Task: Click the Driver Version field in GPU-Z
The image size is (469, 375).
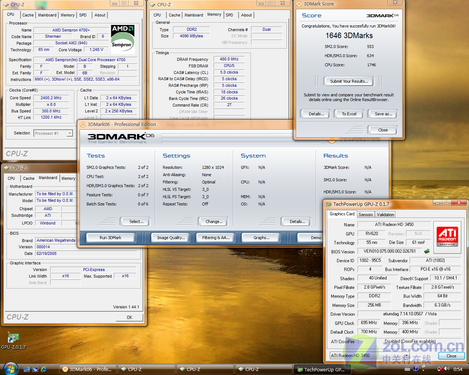Action: click(410, 314)
